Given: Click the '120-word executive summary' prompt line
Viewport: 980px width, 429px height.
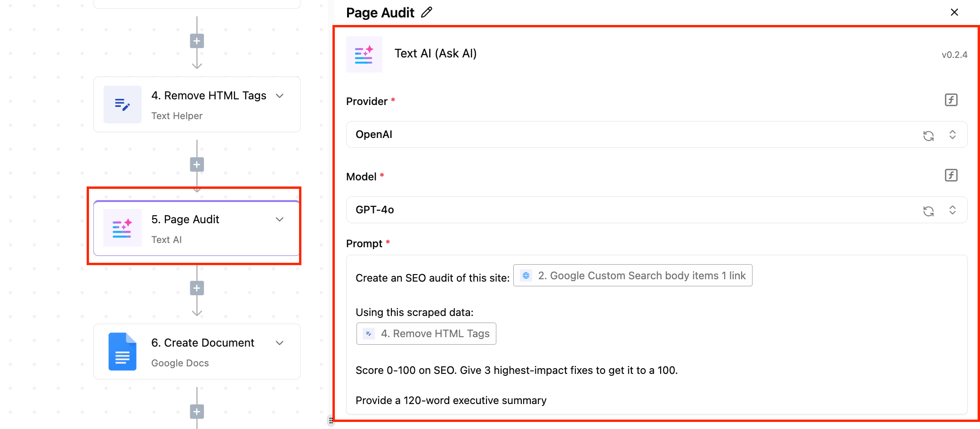Looking at the screenshot, I should point(451,401).
